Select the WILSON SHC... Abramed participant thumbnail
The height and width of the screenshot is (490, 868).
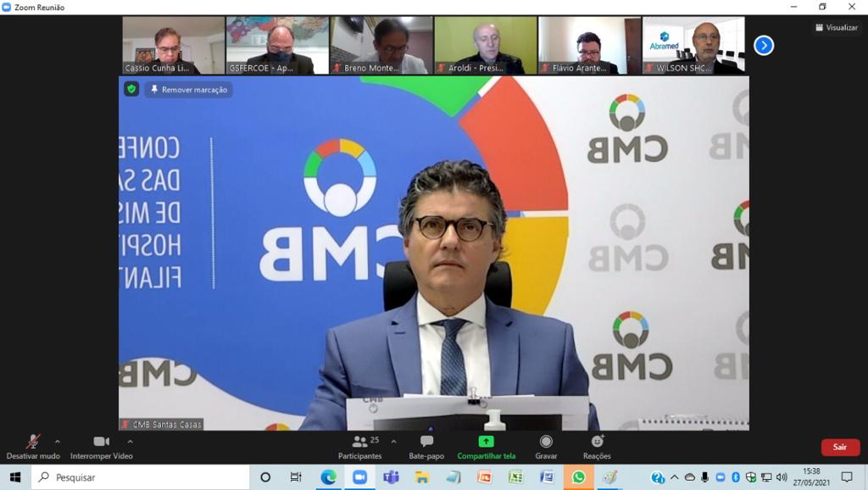click(x=693, y=46)
